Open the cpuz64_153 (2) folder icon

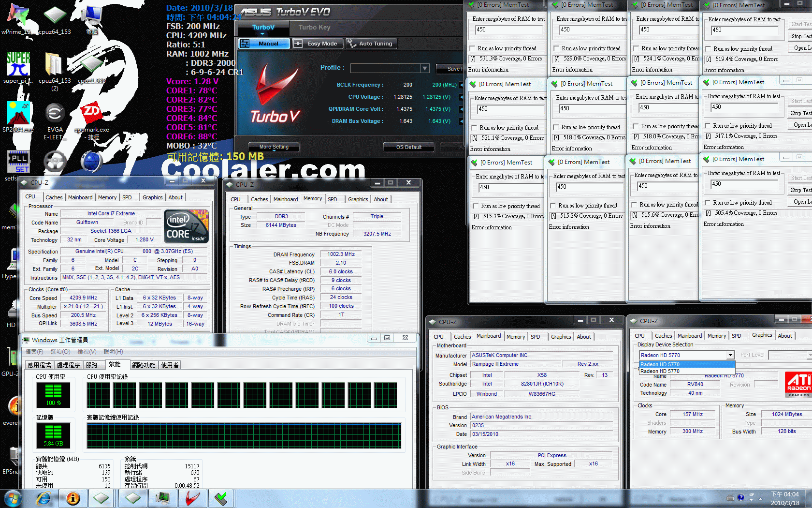pyautogui.click(x=55, y=70)
